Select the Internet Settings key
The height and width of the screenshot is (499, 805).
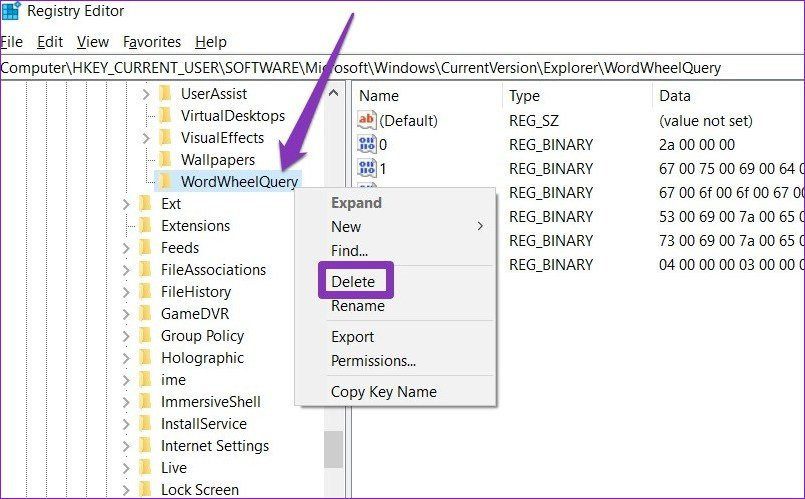click(x=215, y=446)
